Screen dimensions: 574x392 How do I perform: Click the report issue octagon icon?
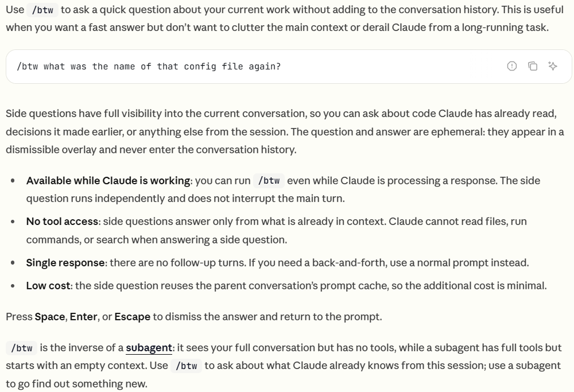click(x=512, y=66)
